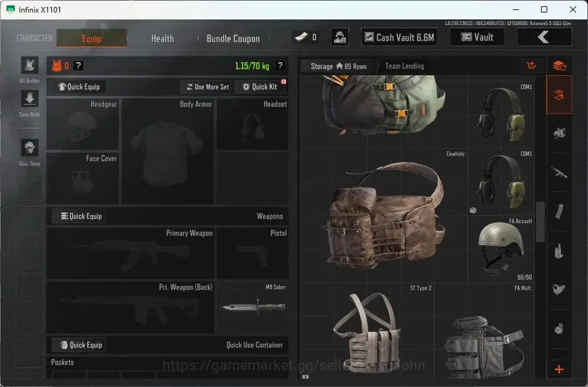
Task: Click the Pockets label
Action: click(62, 363)
